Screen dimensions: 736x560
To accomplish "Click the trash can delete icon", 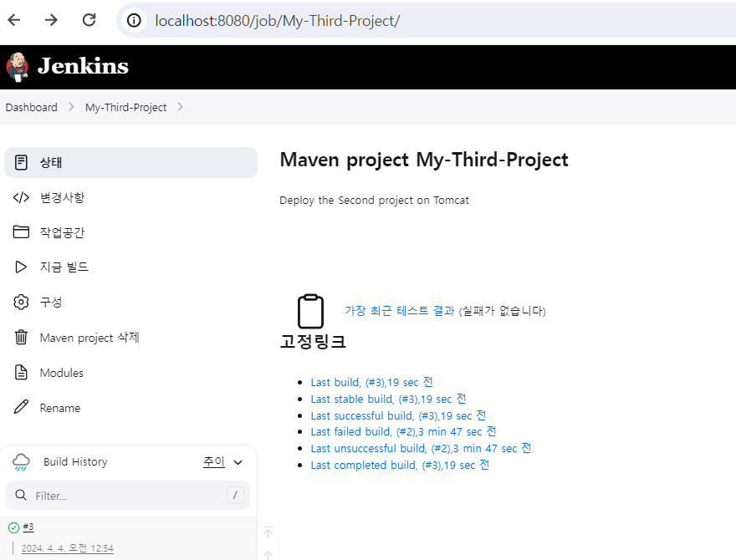I will (21, 337).
